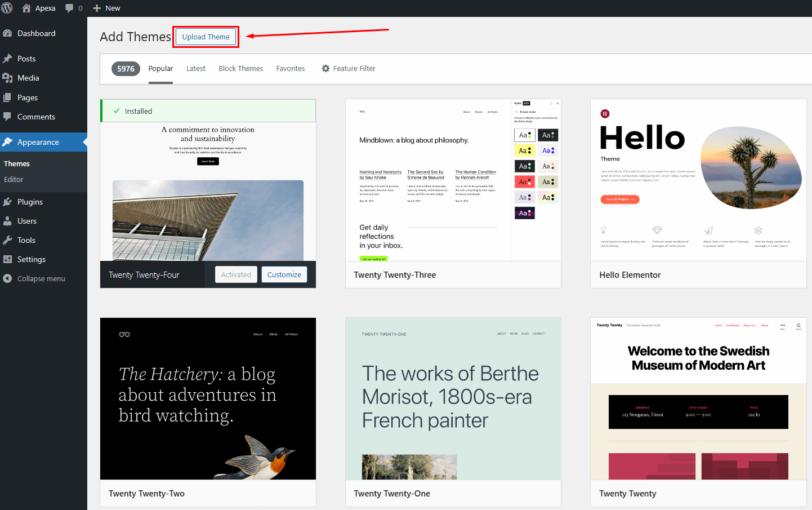
Task: Open the Favorites tab
Action: (x=290, y=68)
